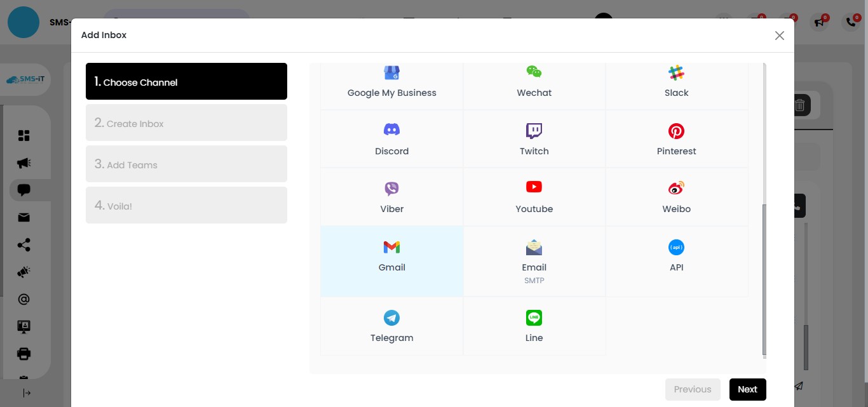Click the megaphone campaigns sidebar icon
The width and height of the screenshot is (868, 407).
pyautogui.click(x=24, y=163)
